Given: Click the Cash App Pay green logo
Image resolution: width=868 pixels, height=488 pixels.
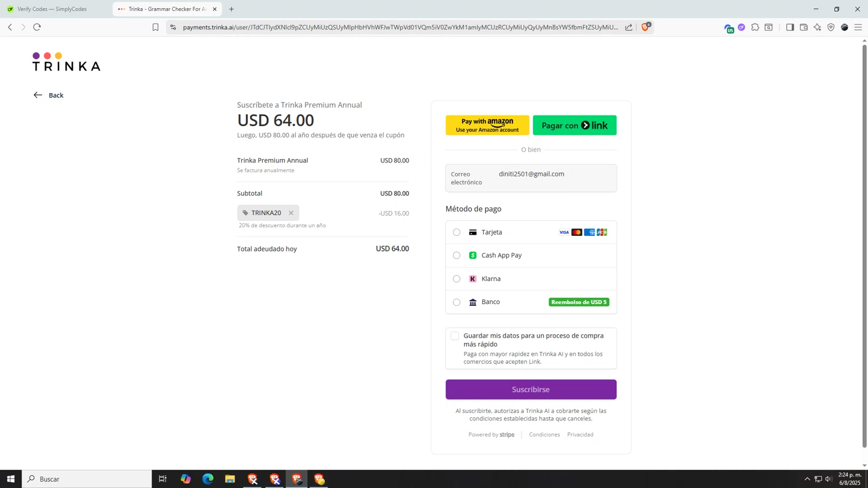Looking at the screenshot, I should coord(473,256).
